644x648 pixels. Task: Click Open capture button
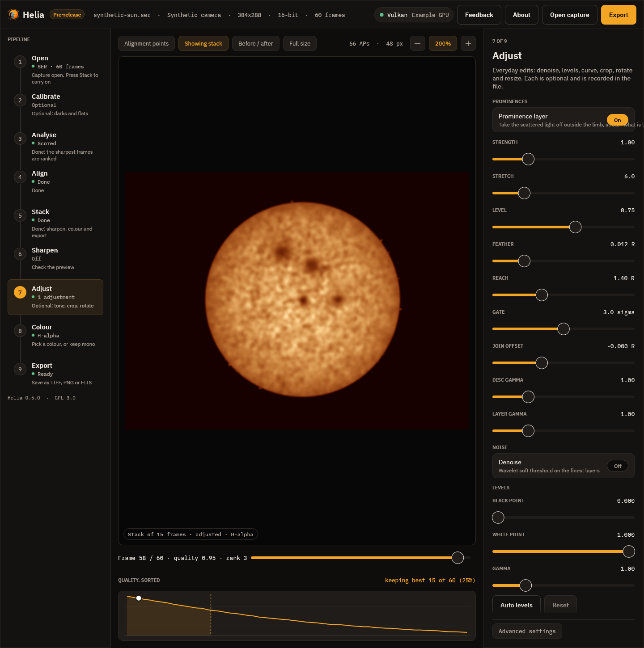(x=569, y=15)
